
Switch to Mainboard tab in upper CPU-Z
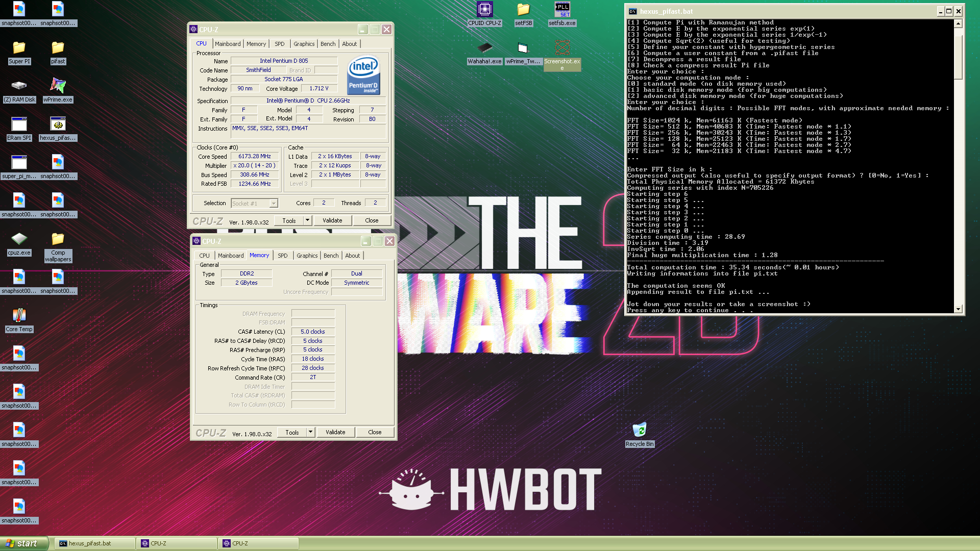pyautogui.click(x=228, y=44)
